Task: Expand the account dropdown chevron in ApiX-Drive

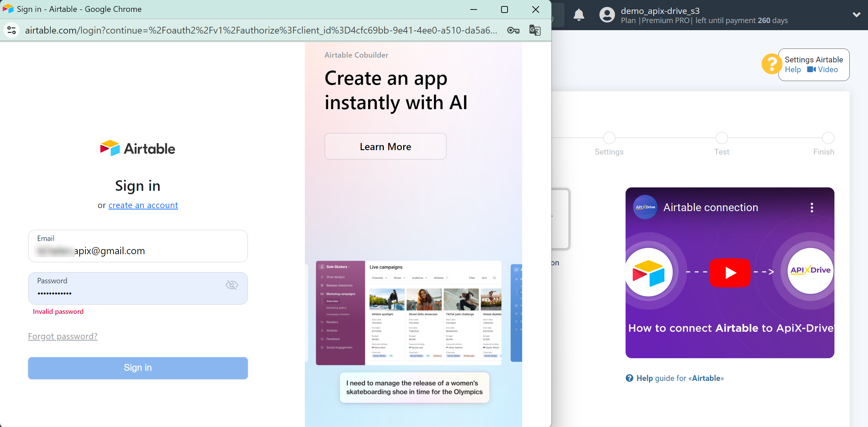Action: tap(856, 15)
